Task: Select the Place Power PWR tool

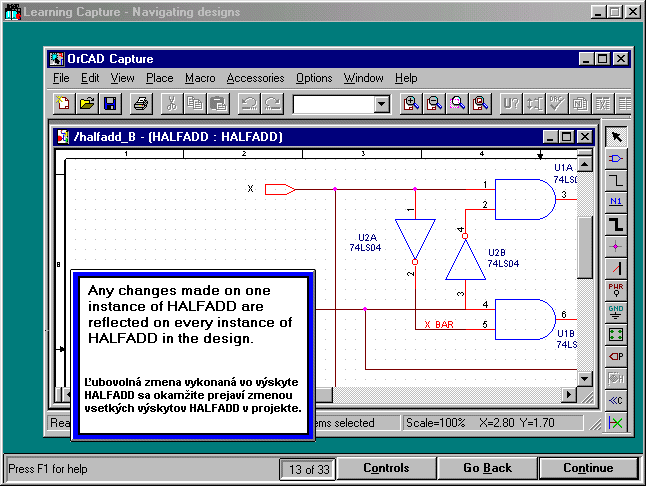Action: click(616, 290)
